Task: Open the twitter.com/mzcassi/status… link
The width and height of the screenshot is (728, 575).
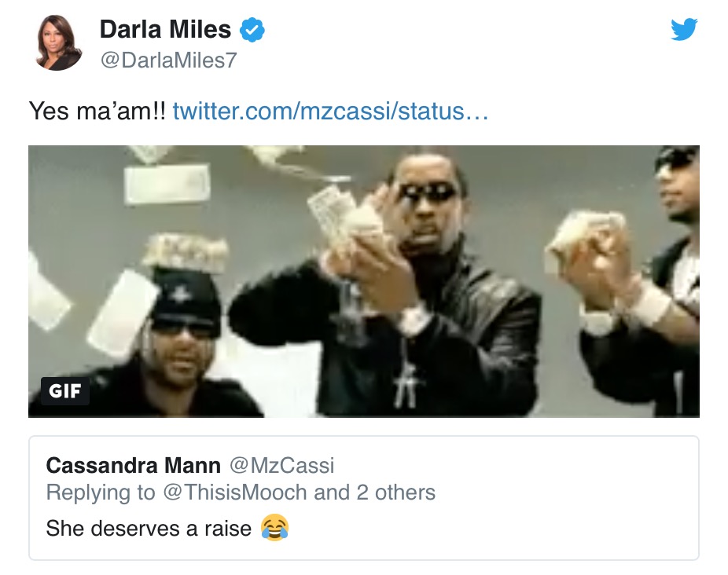Action: coord(330,112)
